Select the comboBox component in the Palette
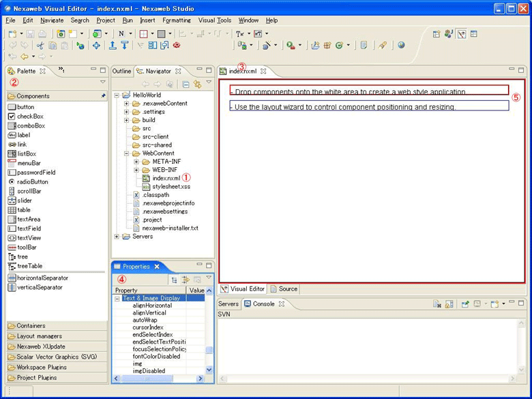 pyautogui.click(x=27, y=125)
